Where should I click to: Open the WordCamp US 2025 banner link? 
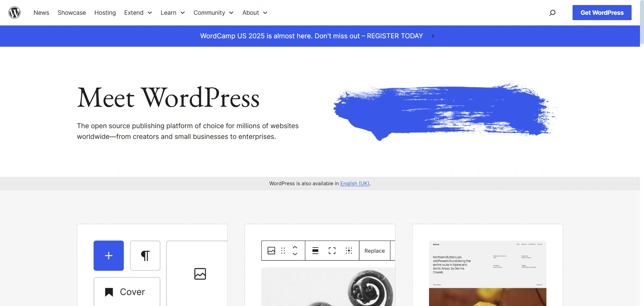coord(312,36)
